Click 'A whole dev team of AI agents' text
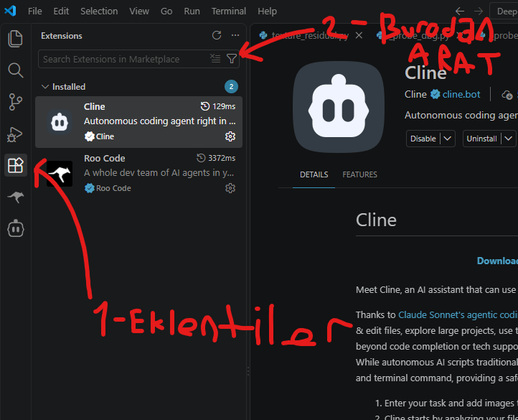The height and width of the screenshot is (420, 518). point(159,172)
